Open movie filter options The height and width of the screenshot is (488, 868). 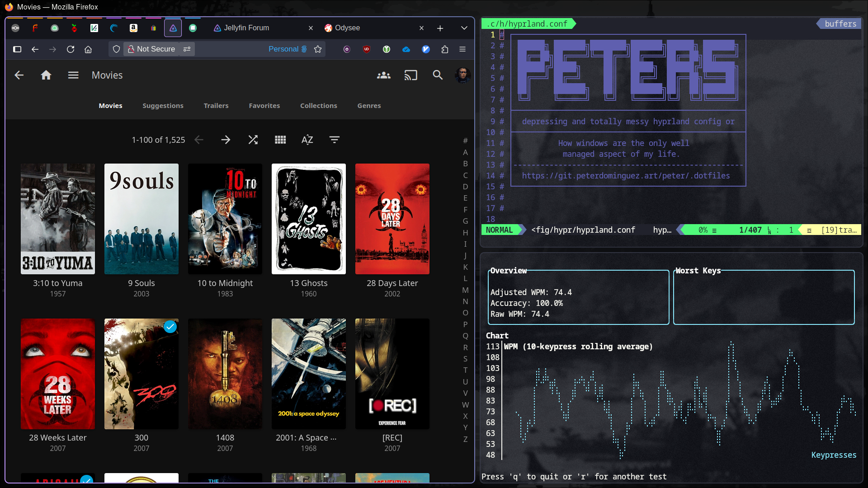[335, 140]
